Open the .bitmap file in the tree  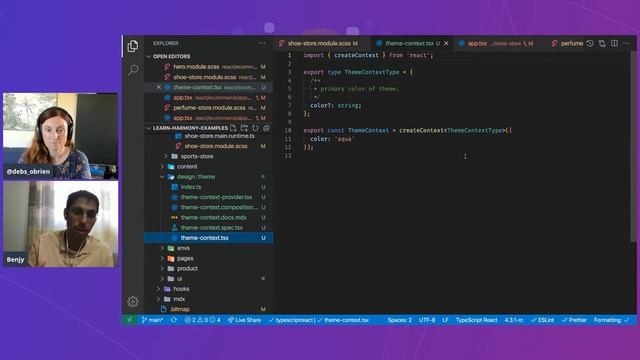208,309
